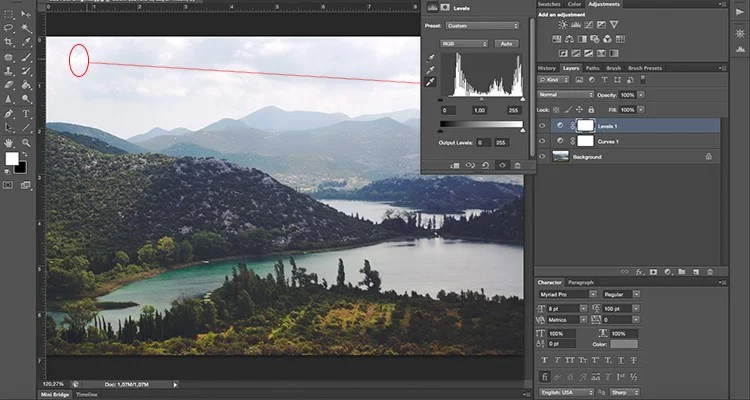Select the Hand tool

(9, 143)
